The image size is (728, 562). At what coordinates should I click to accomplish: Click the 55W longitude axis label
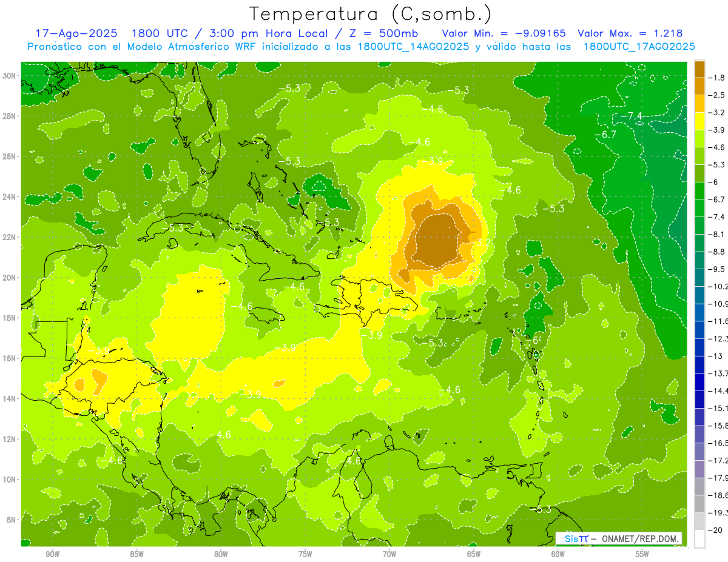(642, 554)
